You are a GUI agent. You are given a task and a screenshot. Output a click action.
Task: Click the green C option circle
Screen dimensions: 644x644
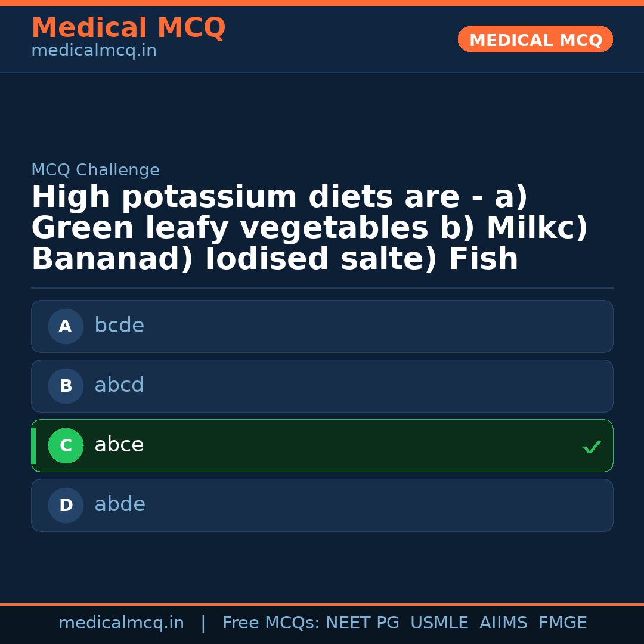(x=66, y=445)
